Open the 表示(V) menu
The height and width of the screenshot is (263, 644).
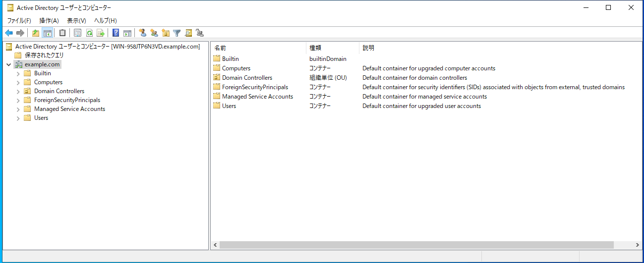(x=76, y=20)
